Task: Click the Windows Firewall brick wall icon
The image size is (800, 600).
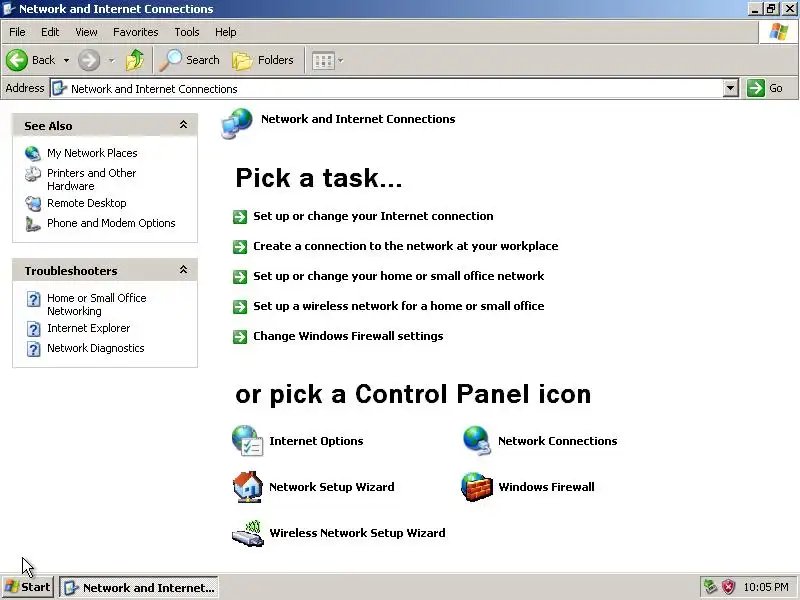Action: coord(477,487)
